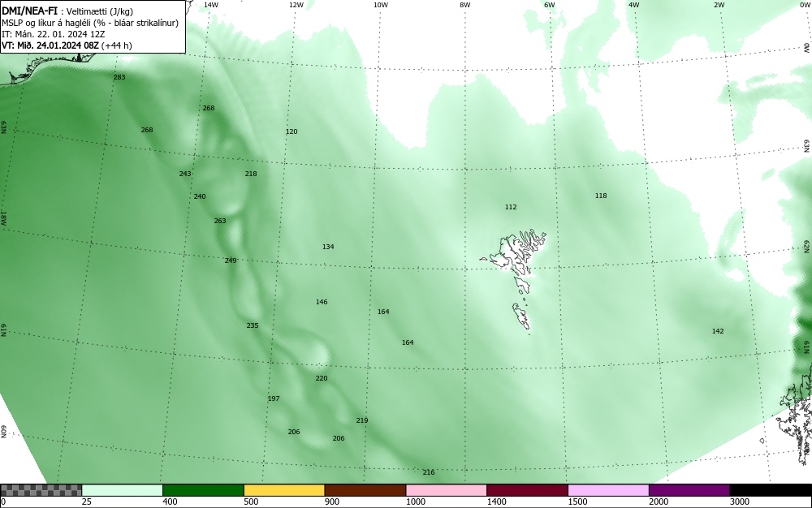Click the map value 112

pyautogui.click(x=511, y=207)
